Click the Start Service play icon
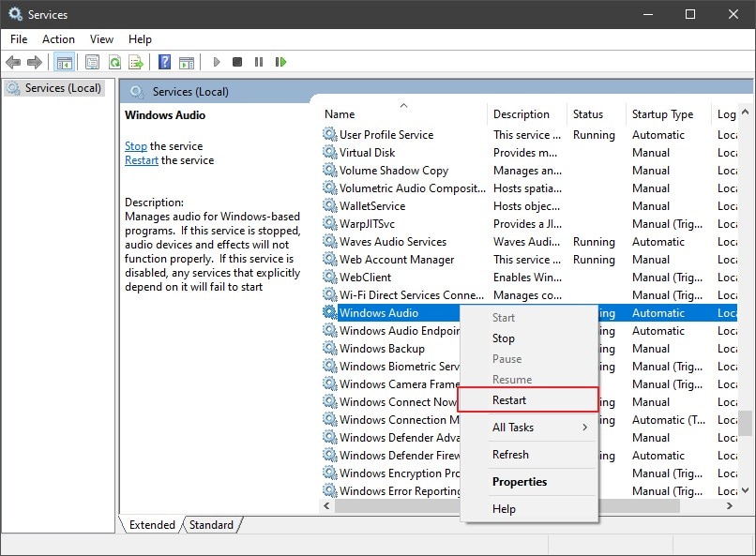The image size is (756, 556). [217, 62]
